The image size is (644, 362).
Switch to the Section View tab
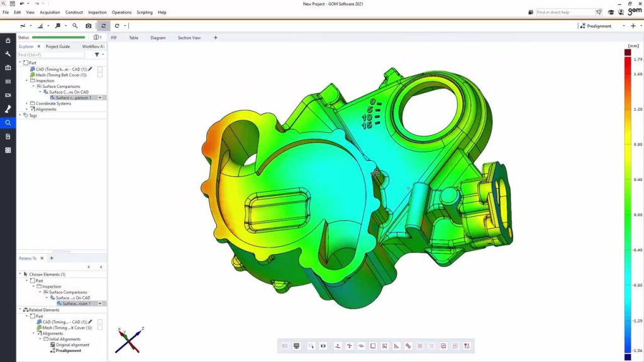click(x=189, y=38)
